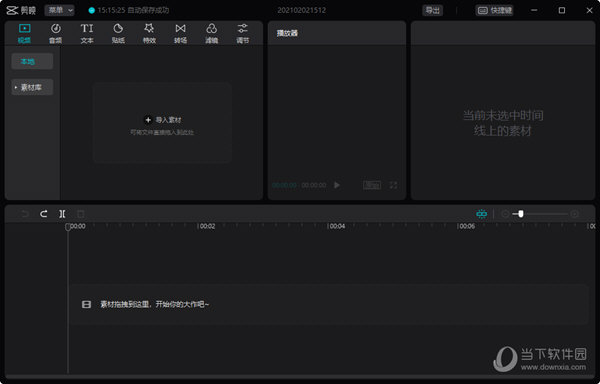Click the undo arrow in timeline toolbar
The image size is (600, 384).
point(25,214)
